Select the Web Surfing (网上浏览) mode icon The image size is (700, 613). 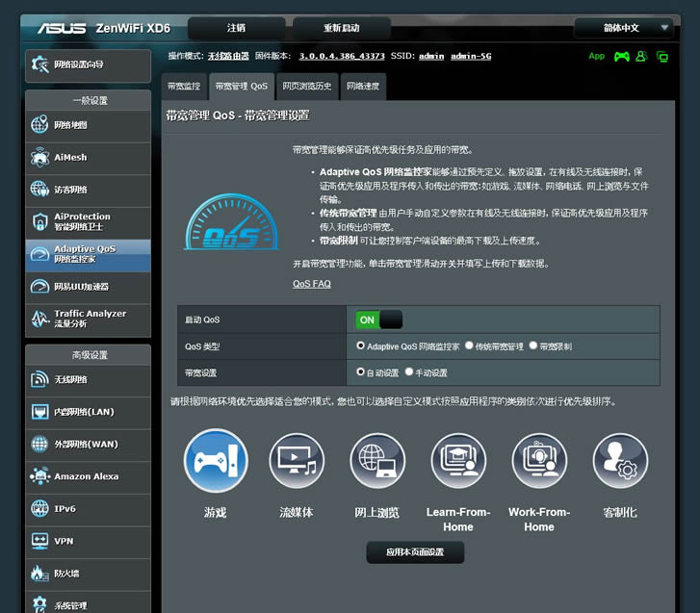point(377,461)
